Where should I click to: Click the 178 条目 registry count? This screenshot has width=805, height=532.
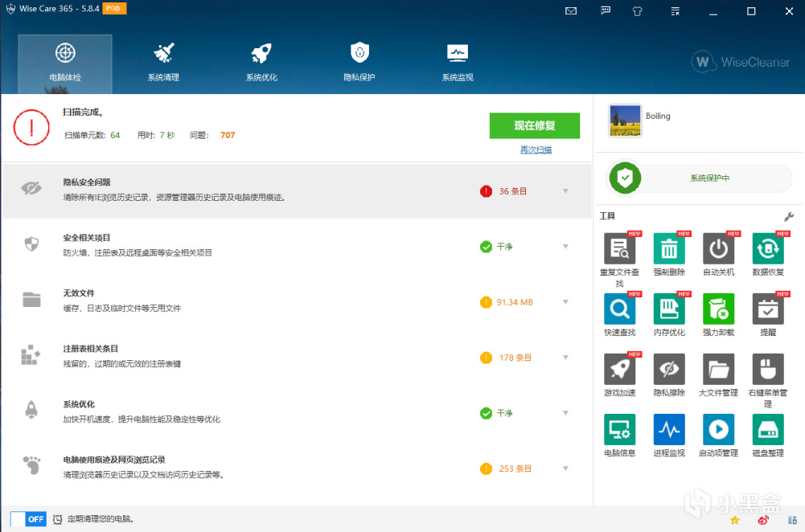pos(515,358)
